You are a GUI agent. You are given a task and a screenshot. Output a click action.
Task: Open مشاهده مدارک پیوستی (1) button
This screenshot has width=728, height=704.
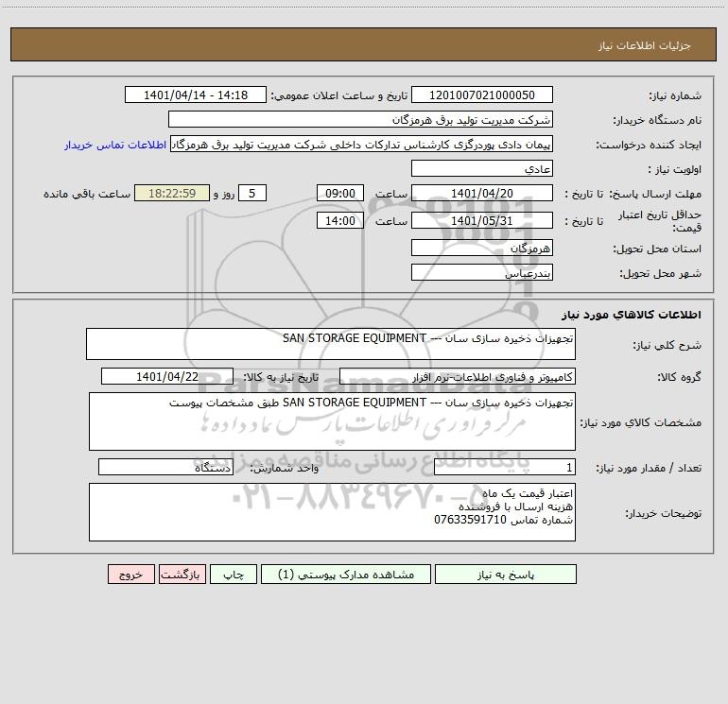pos(346,575)
